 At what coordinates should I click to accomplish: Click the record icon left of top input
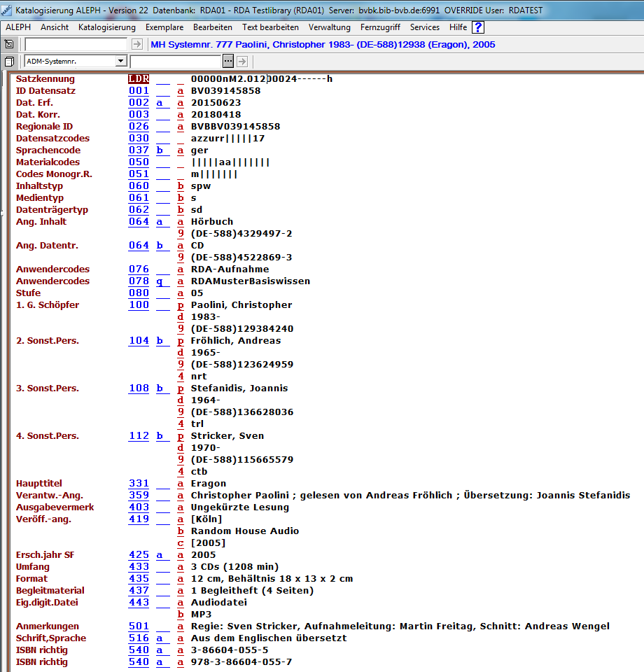pos(10,44)
